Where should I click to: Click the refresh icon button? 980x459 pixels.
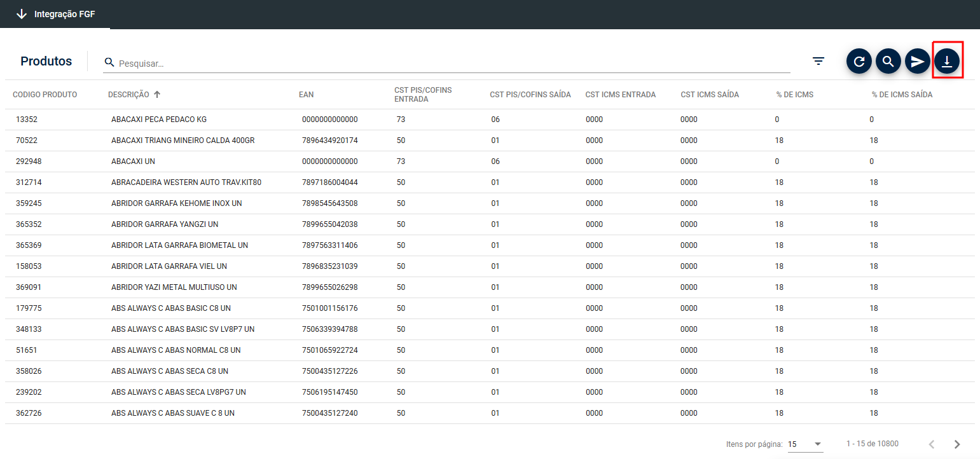pyautogui.click(x=859, y=61)
